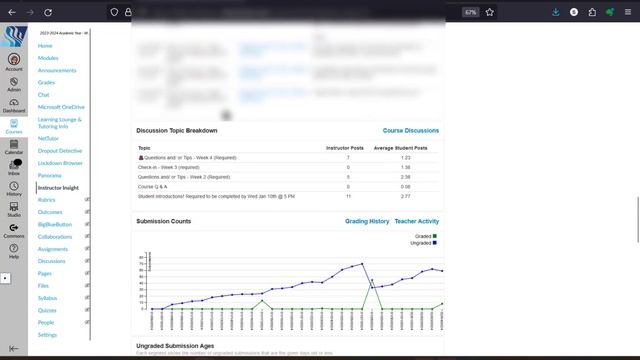
Task: Open tracking protection shield icon
Action: [x=114, y=12]
